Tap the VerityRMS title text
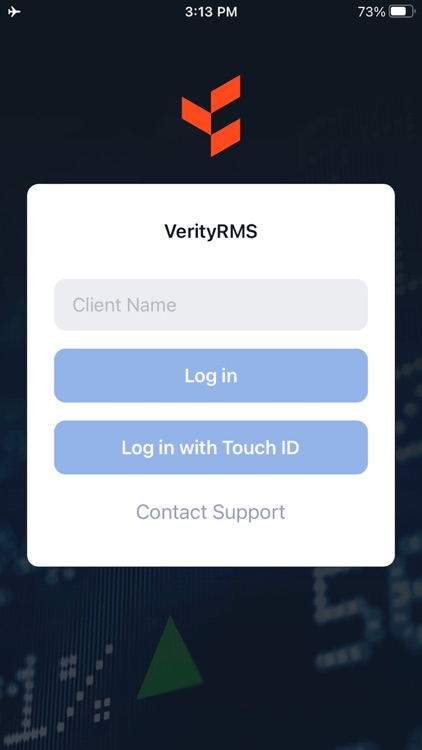The image size is (422, 750). (x=211, y=232)
